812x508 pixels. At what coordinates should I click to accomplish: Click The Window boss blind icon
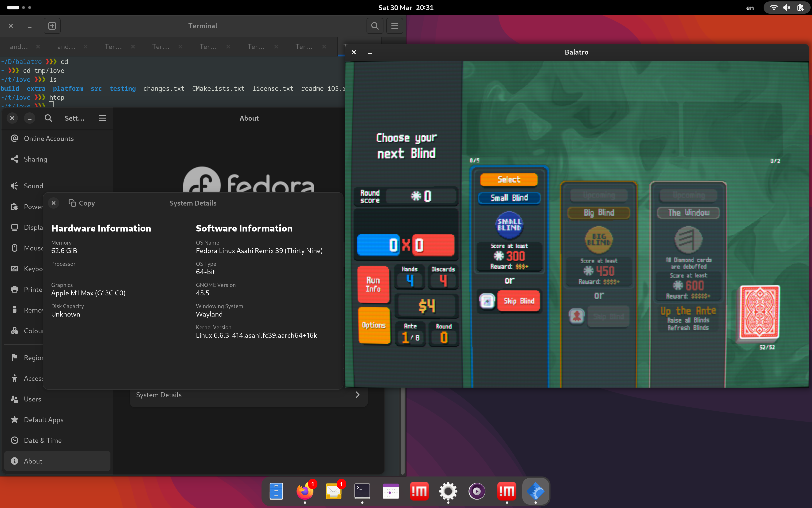click(x=688, y=240)
